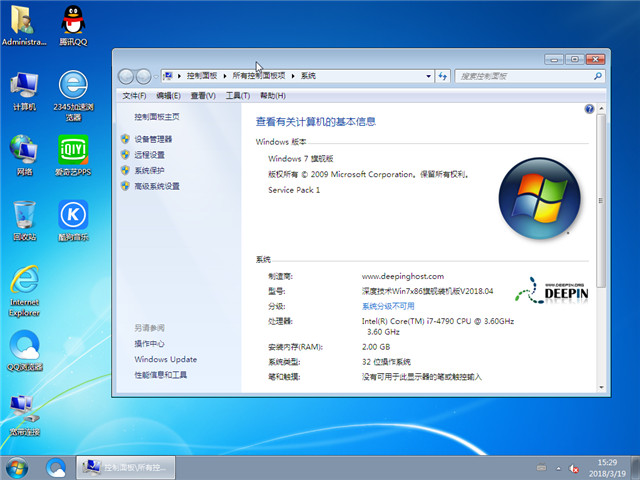Click Service Pack 1 text
The width and height of the screenshot is (640, 480).
pyautogui.click(x=294, y=190)
